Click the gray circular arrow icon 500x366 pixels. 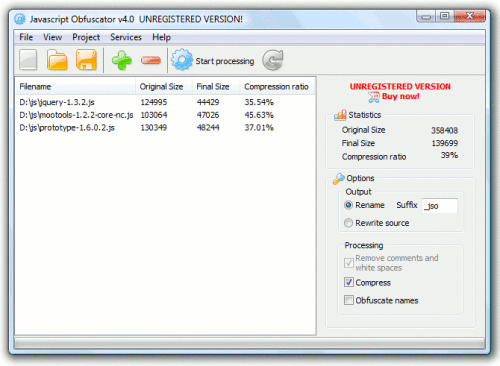tap(273, 60)
